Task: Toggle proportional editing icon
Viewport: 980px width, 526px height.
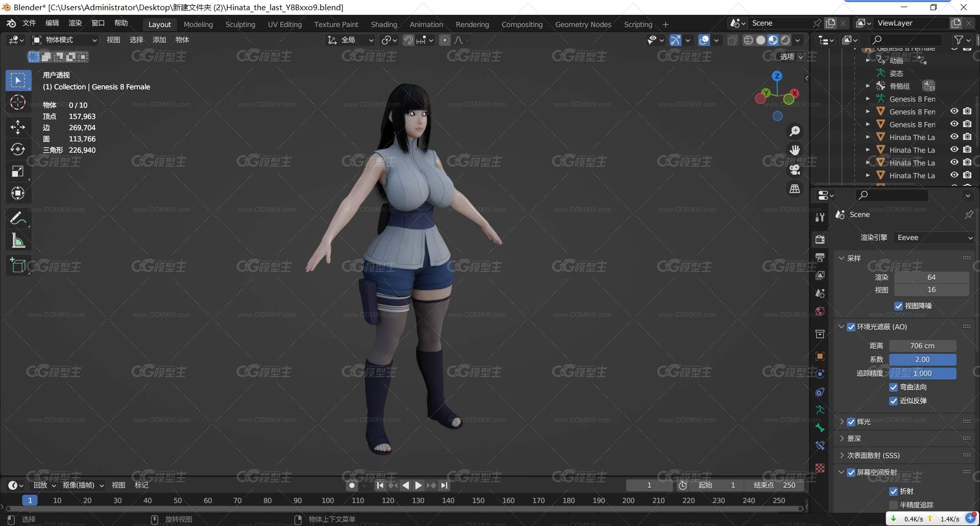Action: coord(445,40)
